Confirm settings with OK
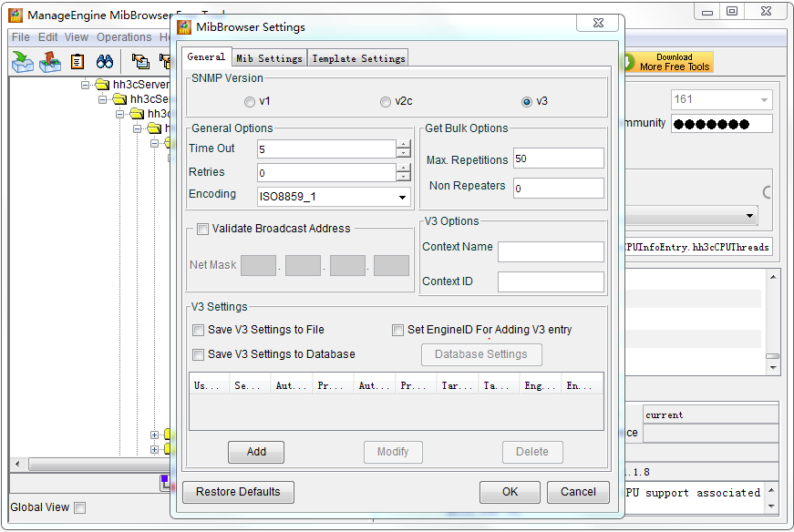Viewport: 794px width, 532px height. pos(510,492)
